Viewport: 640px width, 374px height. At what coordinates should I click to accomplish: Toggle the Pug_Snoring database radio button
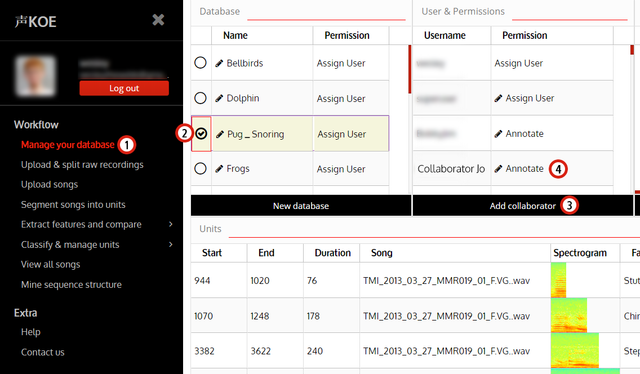click(201, 134)
